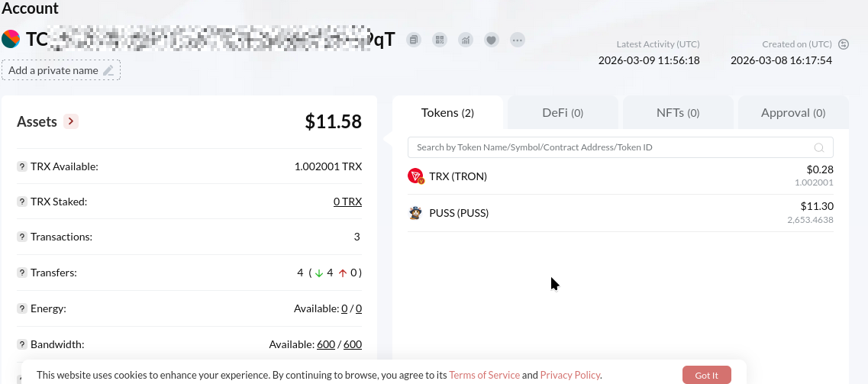Click the search magnifier icon
Viewport: 868px width, 384px height.
click(819, 148)
